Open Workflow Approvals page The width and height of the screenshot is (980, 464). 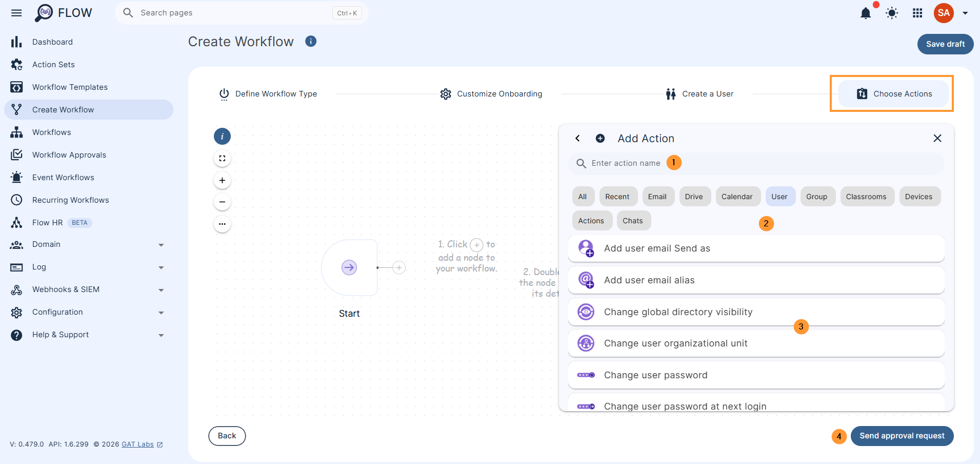click(89, 155)
